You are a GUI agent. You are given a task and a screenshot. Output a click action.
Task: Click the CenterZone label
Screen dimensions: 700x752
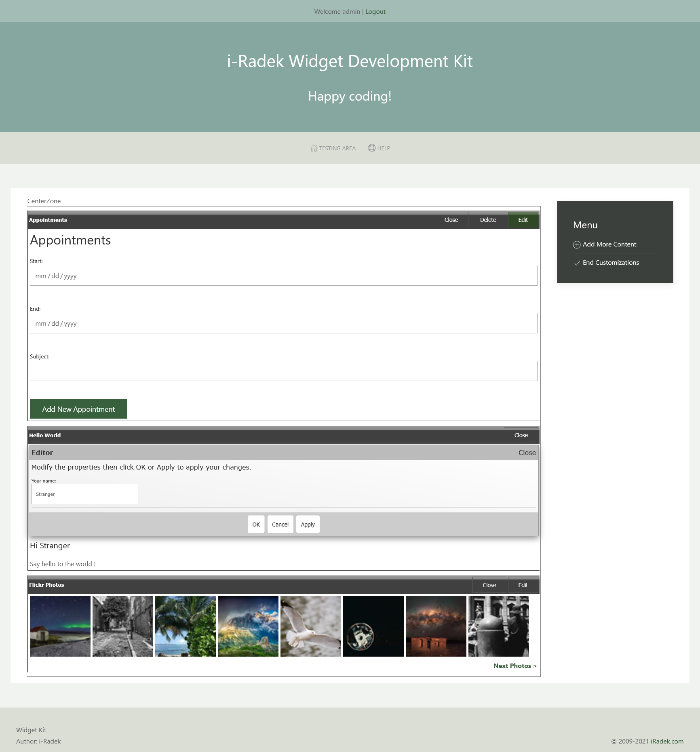[x=44, y=201]
